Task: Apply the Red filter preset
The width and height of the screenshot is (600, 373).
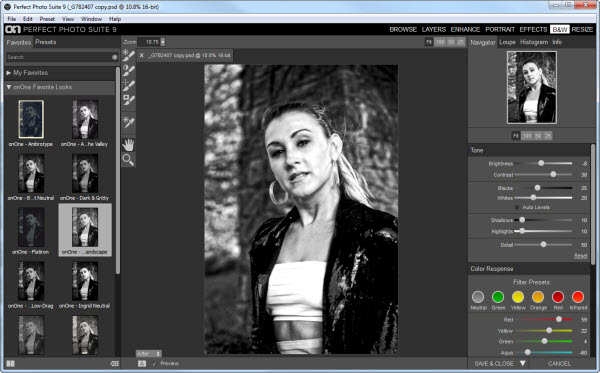Action: [558, 297]
